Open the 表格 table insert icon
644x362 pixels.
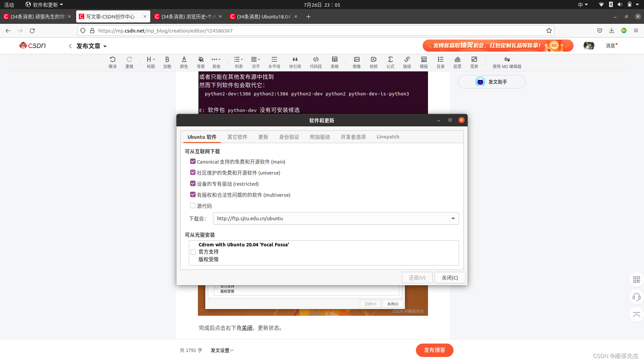tap(334, 62)
